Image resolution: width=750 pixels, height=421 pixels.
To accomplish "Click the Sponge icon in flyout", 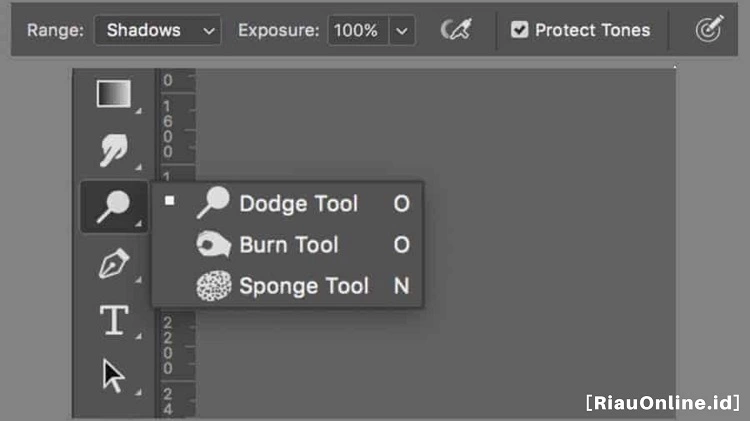I will click(x=214, y=286).
